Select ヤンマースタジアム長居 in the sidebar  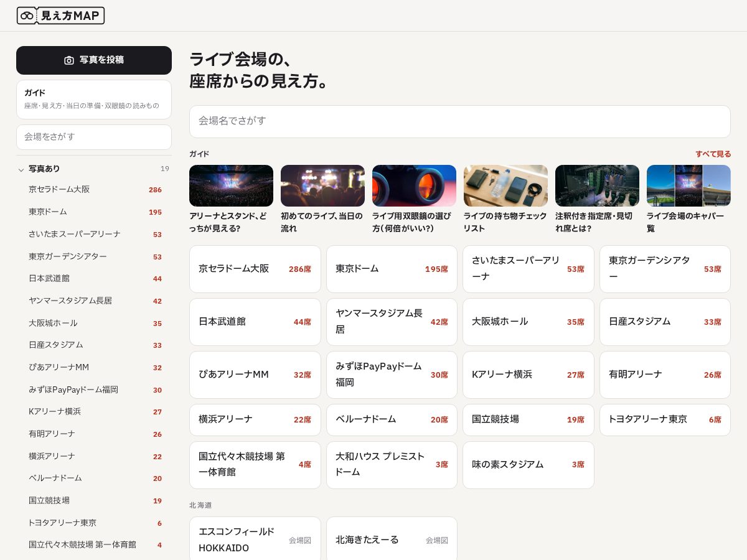(x=94, y=301)
